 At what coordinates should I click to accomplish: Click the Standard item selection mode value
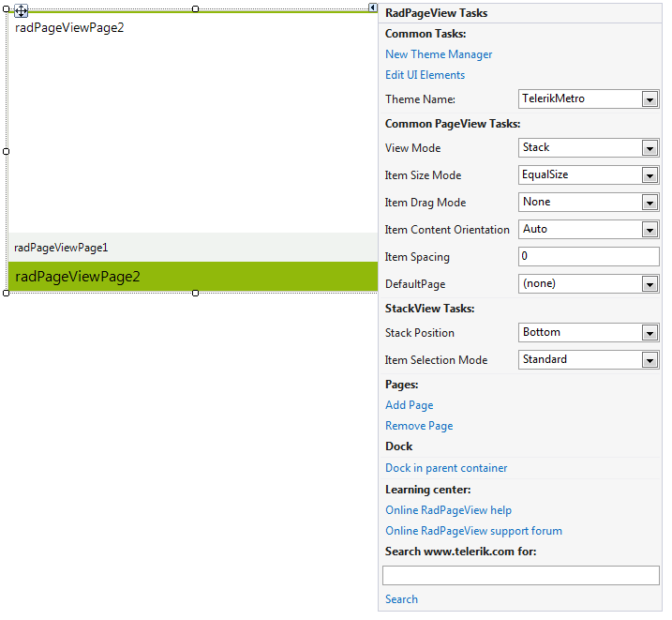pyautogui.click(x=545, y=359)
